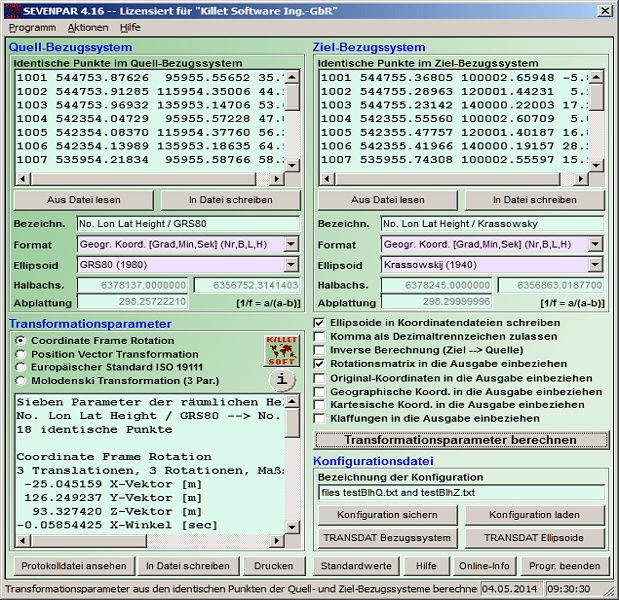Click results pane scroll-down arrow
This screenshot has width=619, height=600.
(x=292, y=527)
